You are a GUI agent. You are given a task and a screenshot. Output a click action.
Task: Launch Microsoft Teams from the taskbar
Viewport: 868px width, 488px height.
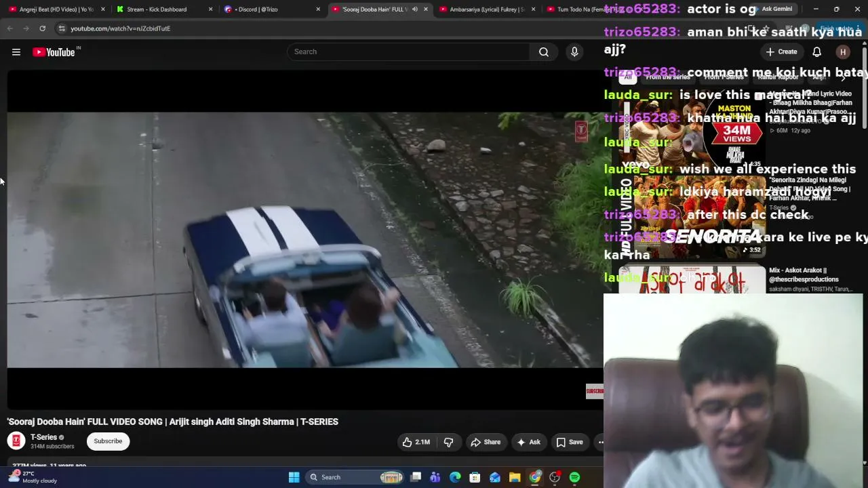pyautogui.click(x=435, y=477)
